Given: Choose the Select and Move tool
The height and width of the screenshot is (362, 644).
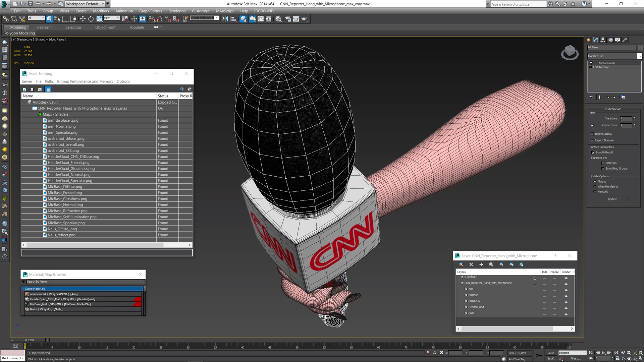Looking at the screenshot, I should tap(83, 19).
